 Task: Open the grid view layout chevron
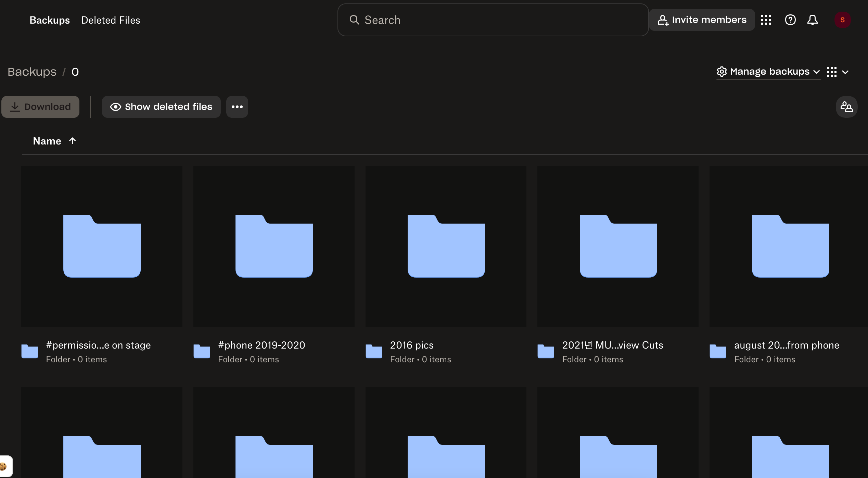[845, 72]
